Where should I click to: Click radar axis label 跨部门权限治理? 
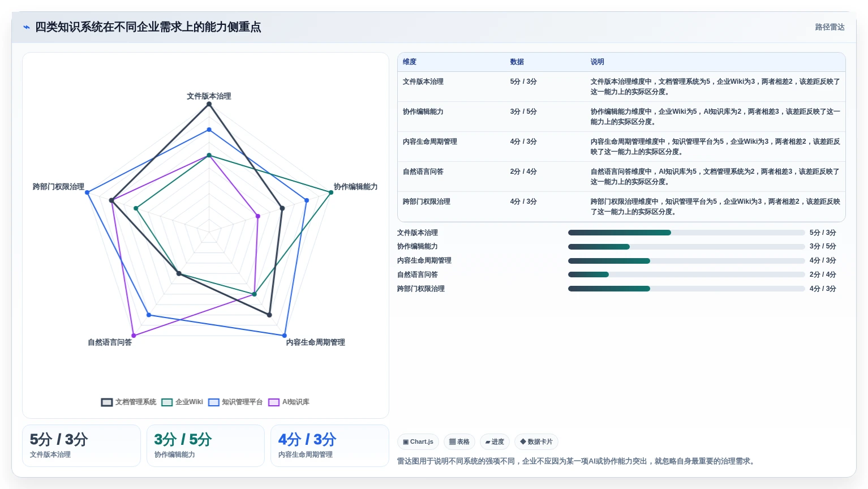[58, 187]
